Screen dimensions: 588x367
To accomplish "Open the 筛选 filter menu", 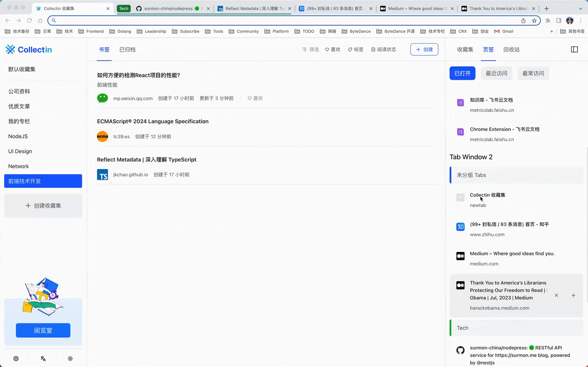I will [x=310, y=49].
